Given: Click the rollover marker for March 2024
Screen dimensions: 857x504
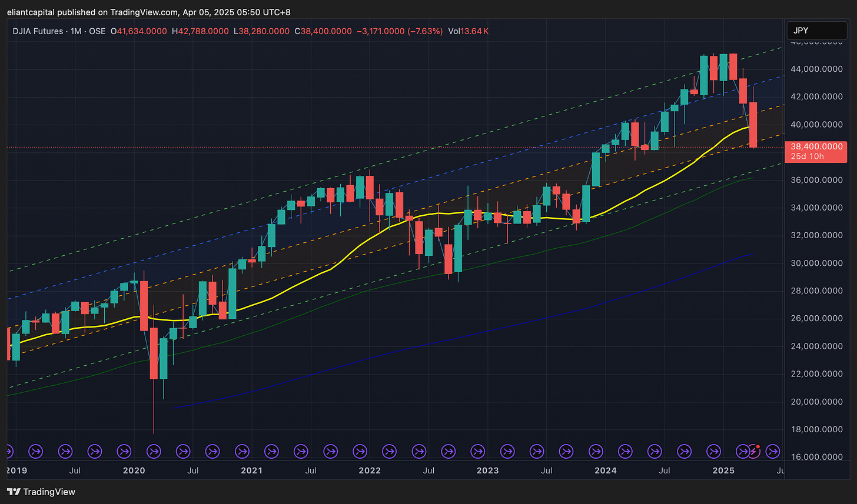Looking at the screenshot, I should (625, 452).
